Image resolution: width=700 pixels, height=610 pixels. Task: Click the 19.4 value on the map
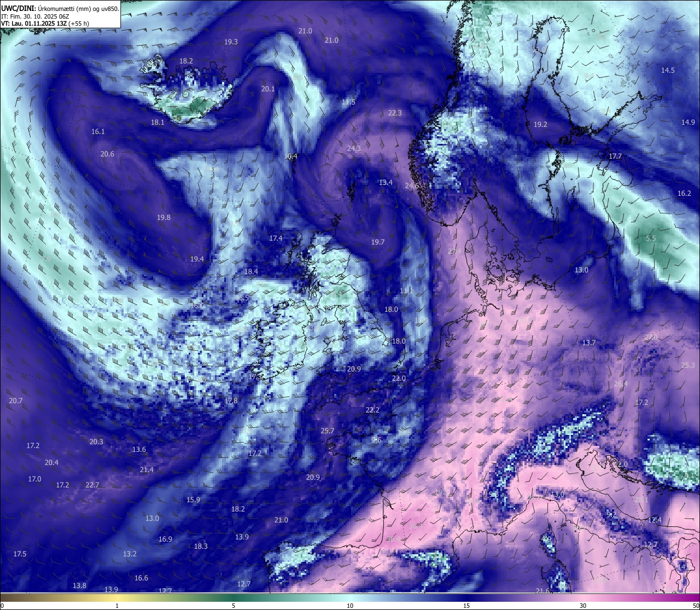point(197,259)
